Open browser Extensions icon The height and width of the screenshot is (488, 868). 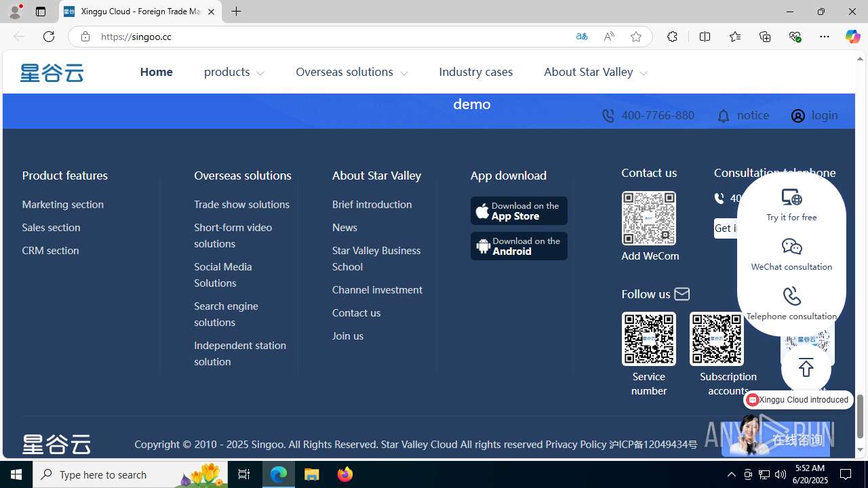(671, 37)
